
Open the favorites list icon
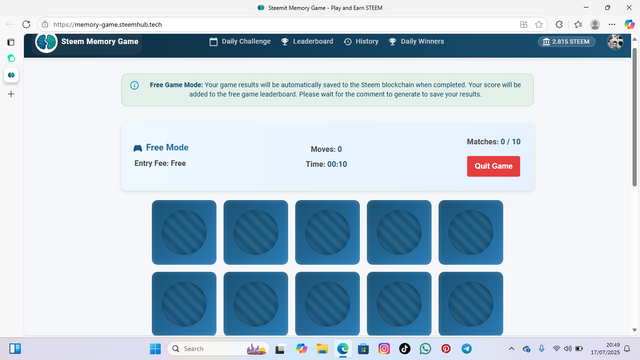click(578, 24)
